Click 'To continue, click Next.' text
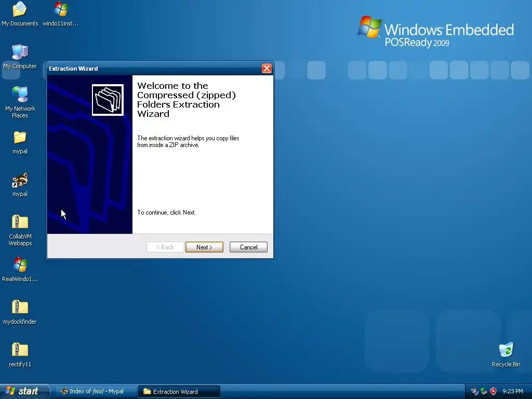The width and height of the screenshot is (532, 399). pos(166,212)
